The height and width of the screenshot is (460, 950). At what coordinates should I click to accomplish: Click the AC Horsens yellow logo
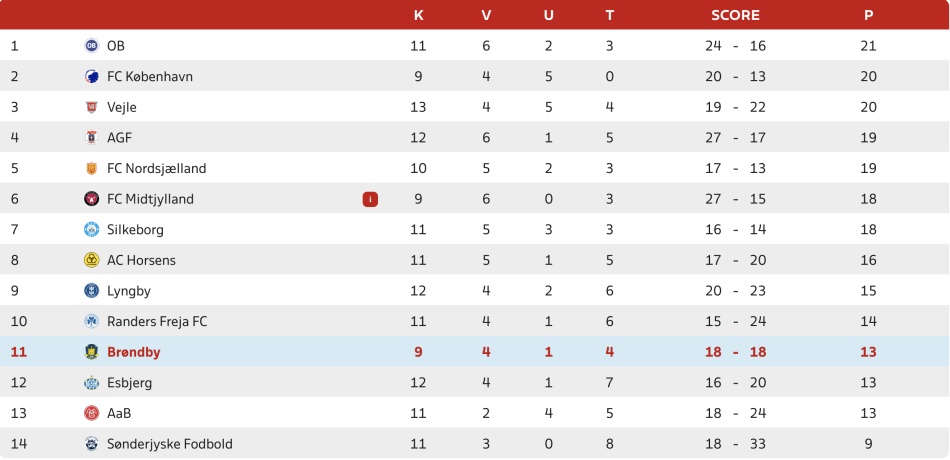(91, 260)
